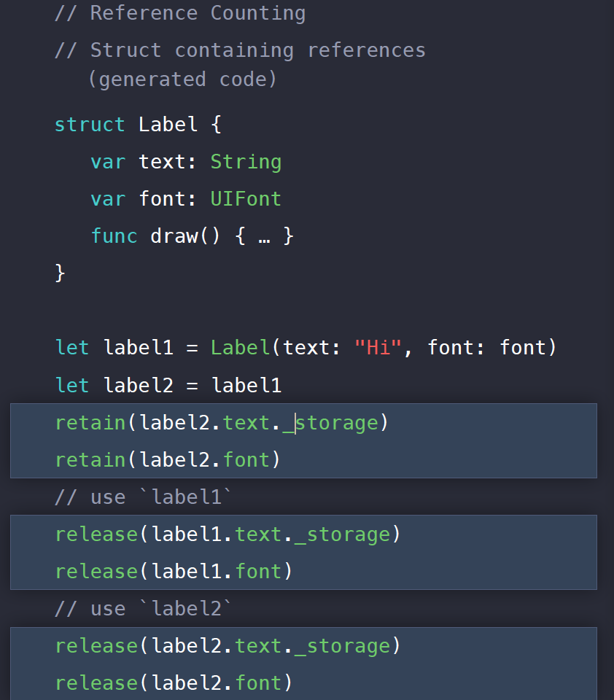
Task: Click the 'release(label1.text._storage)' line
Action: pyautogui.click(x=228, y=534)
